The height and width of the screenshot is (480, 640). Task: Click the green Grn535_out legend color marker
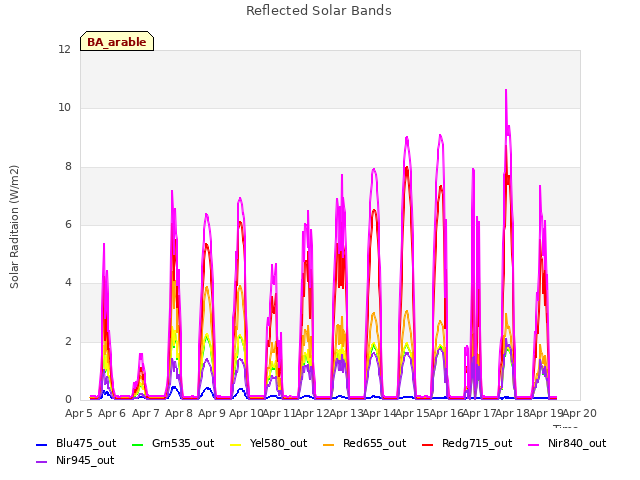(x=138, y=444)
